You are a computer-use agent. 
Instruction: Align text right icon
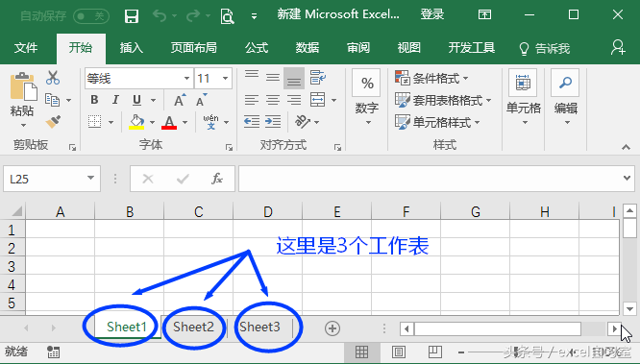[x=294, y=100]
